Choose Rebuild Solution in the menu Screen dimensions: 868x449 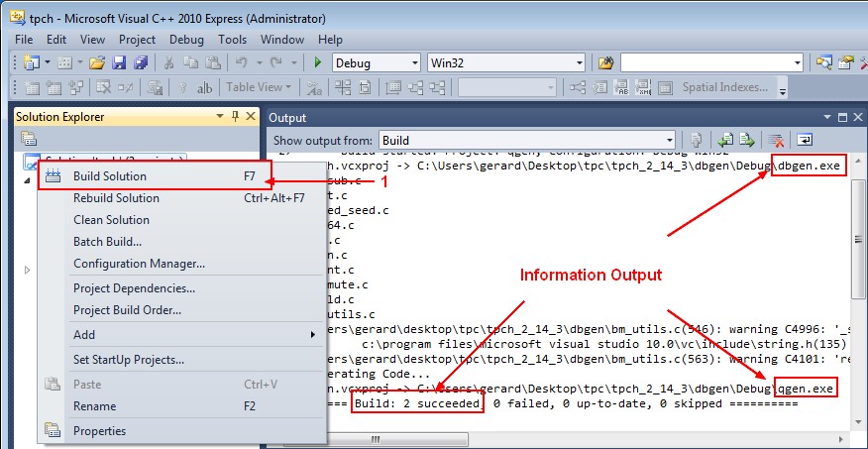tap(116, 198)
